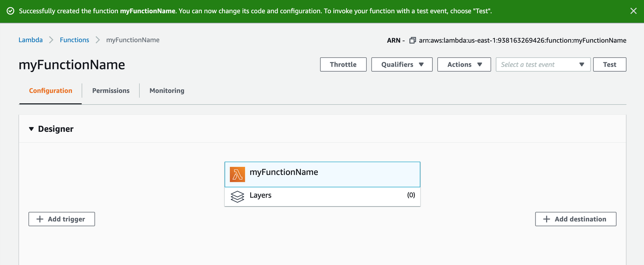The width and height of the screenshot is (644, 265).
Task: Click the Layers stack icon
Action: [237, 196]
